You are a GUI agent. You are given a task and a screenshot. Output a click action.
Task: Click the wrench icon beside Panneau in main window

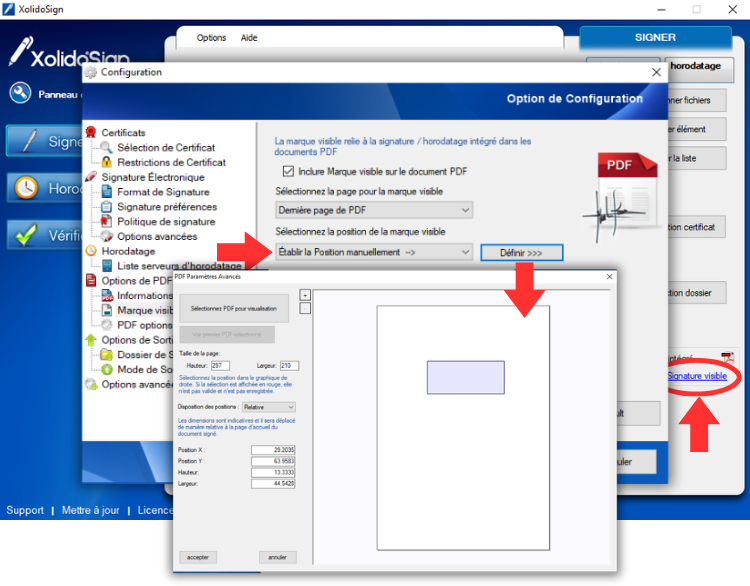[x=20, y=93]
